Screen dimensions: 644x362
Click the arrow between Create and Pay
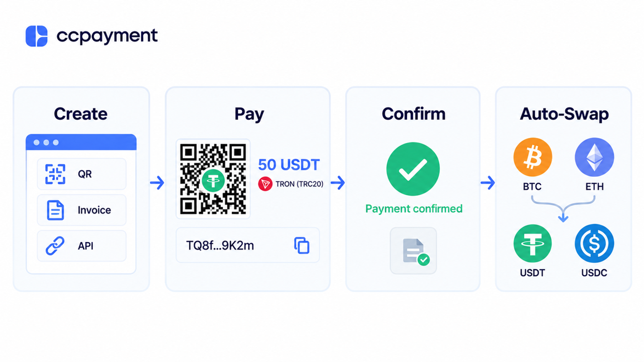[157, 183]
